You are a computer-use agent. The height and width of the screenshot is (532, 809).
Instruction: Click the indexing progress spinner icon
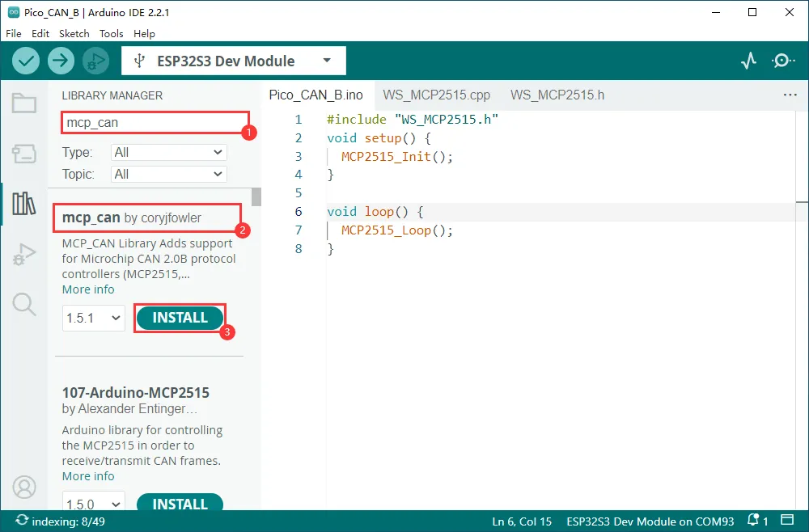click(x=21, y=520)
